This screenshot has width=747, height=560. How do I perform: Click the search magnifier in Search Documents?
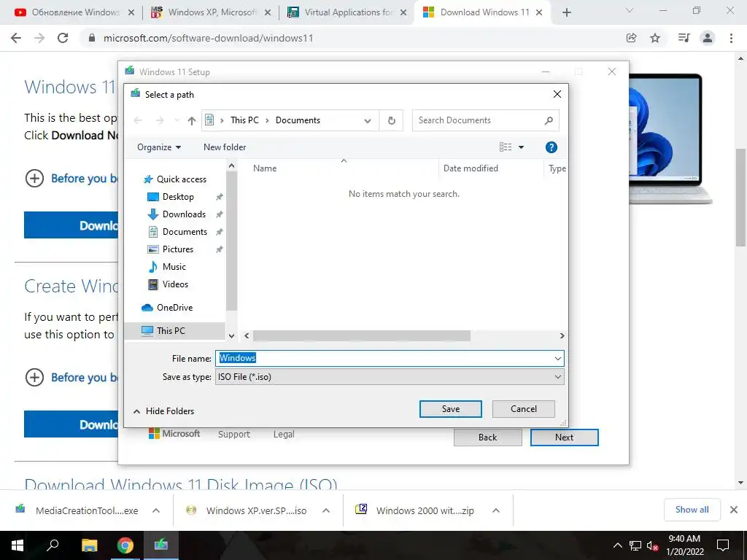coord(549,120)
